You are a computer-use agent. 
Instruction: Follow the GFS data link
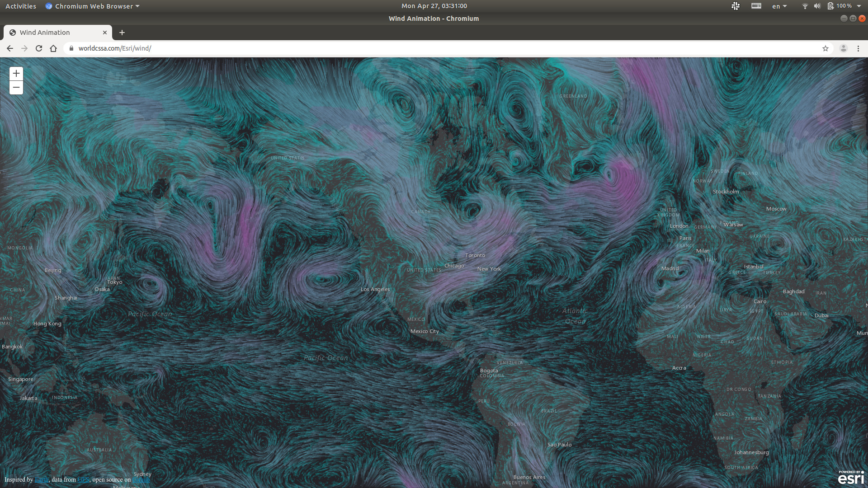click(83, 480)
